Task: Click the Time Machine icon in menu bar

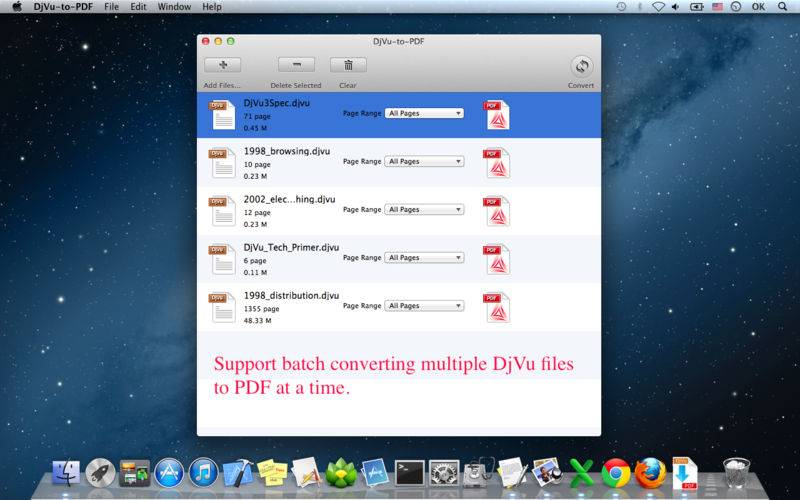Action: pyautogui.click(x=621, y=7)
